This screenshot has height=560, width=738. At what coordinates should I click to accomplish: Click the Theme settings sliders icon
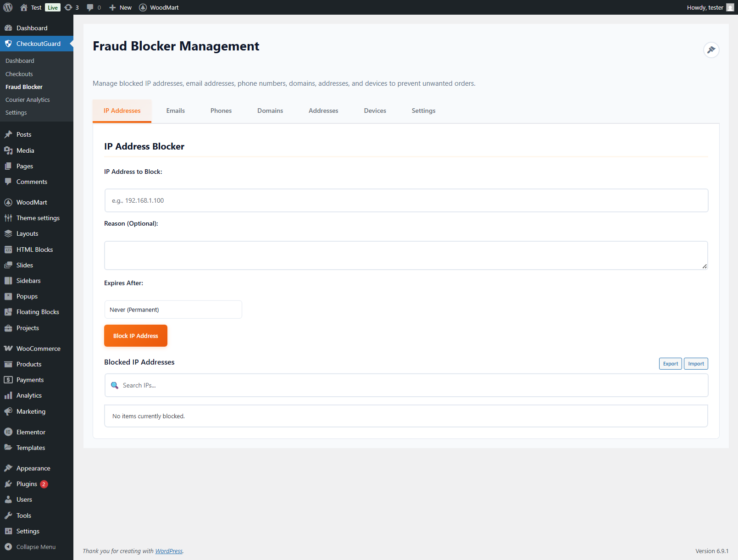(8, 218)
